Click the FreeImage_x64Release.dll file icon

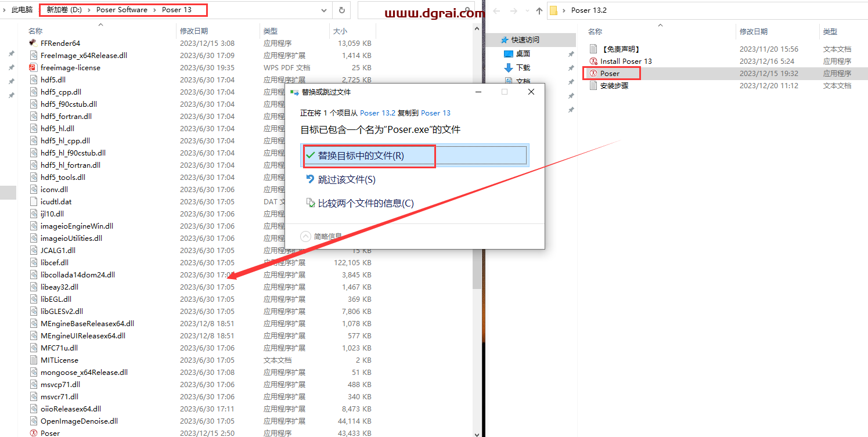click(33, 55)
